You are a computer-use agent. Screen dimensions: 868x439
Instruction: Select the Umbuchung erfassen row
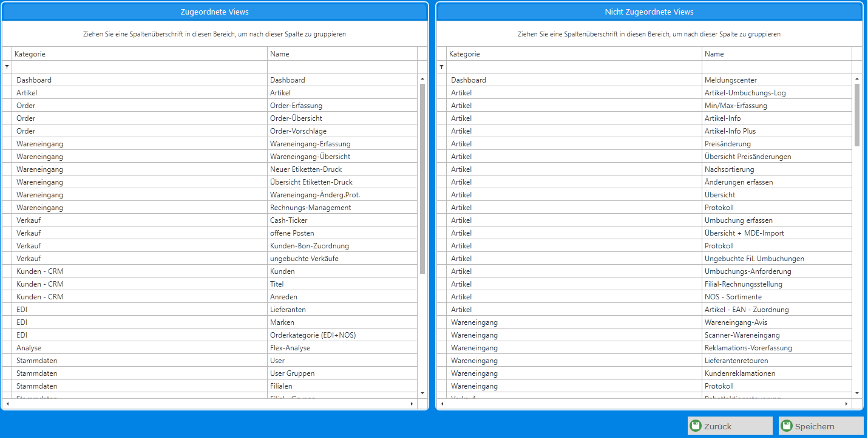645,220
